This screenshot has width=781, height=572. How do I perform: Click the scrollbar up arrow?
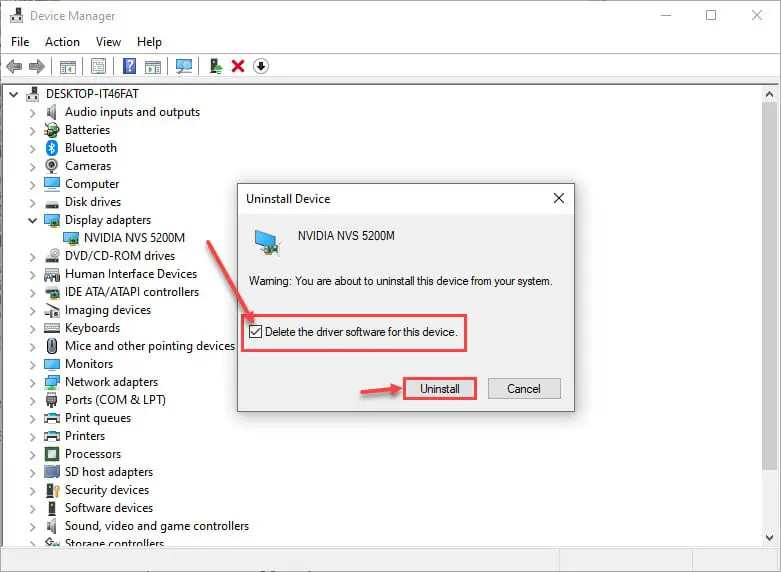(x=769, y=94)
